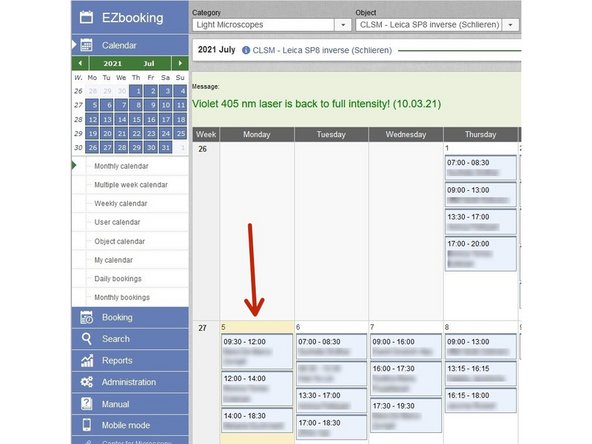Open Thursday 1 booking 07:00 - 08:30
Screen dimensions: 592x444
[481, 168]
